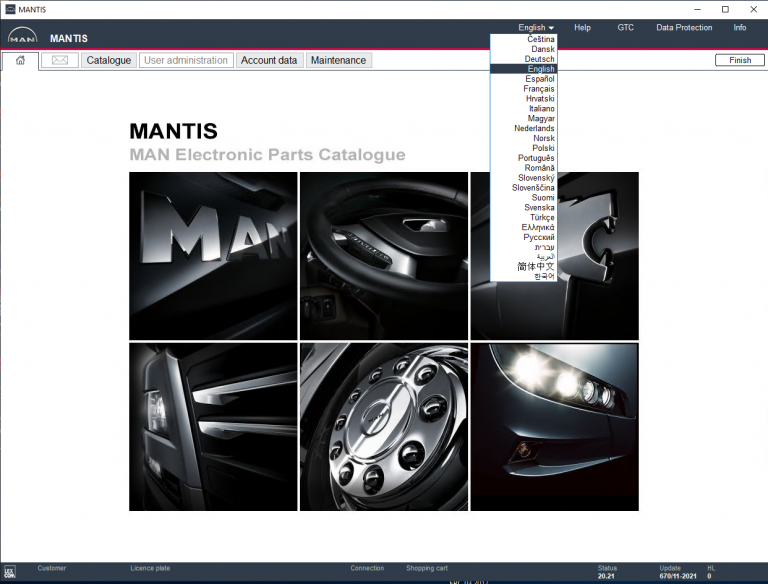Viewport: 768px width, 584px height.
Task: Switch to the Account data tab
Action: (269, 60)
